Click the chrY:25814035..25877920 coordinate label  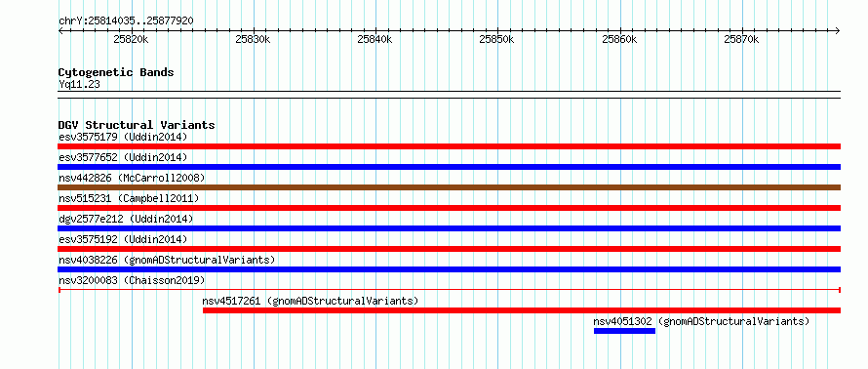click(126, 21)
